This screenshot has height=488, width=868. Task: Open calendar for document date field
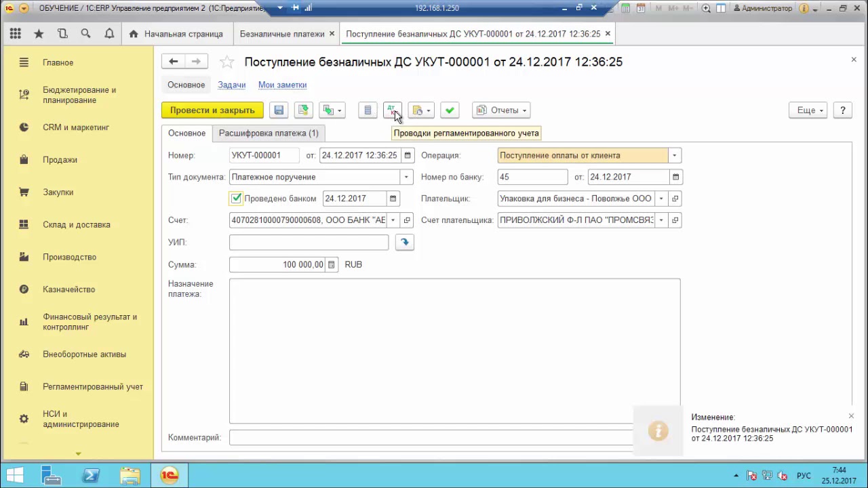click(408, 155)
